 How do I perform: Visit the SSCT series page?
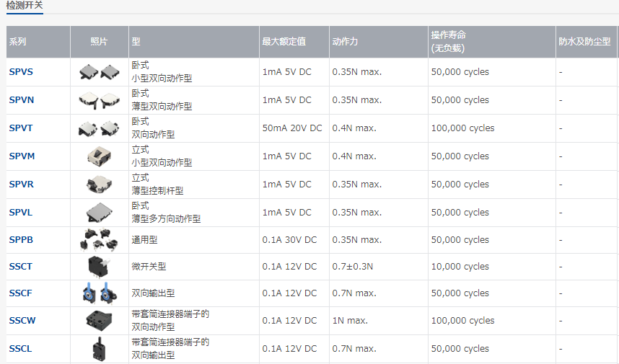coord(21,267)
